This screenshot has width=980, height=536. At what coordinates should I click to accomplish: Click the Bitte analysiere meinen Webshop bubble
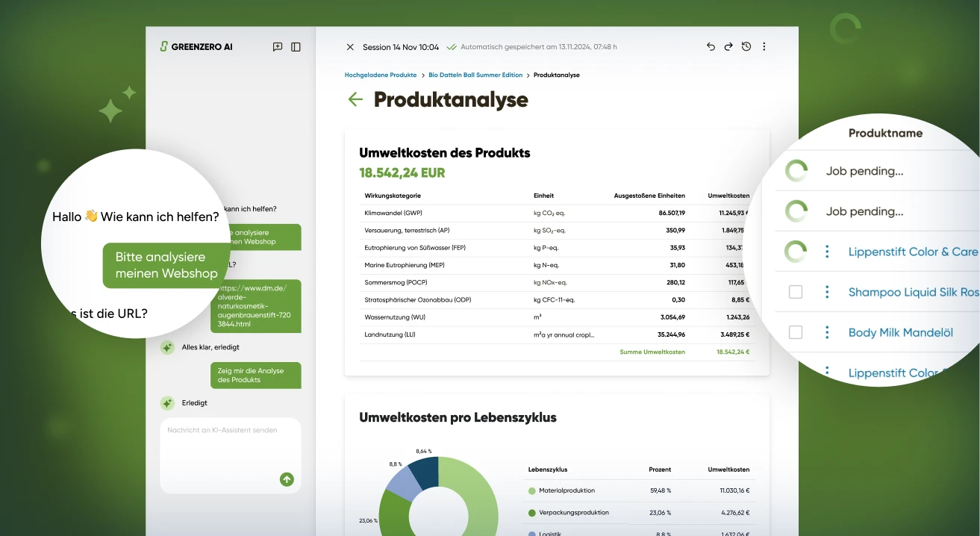tap(167, 265)
